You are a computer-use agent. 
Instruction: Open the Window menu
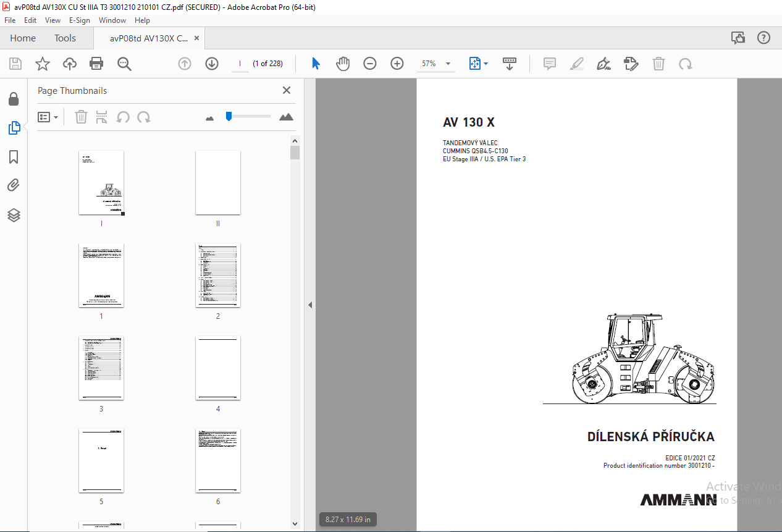tap(112, 20)
